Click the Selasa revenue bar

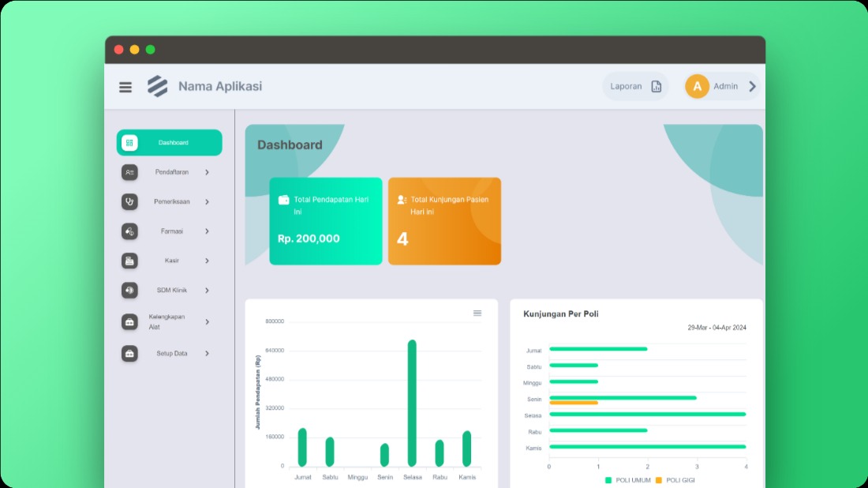(412, 403)
